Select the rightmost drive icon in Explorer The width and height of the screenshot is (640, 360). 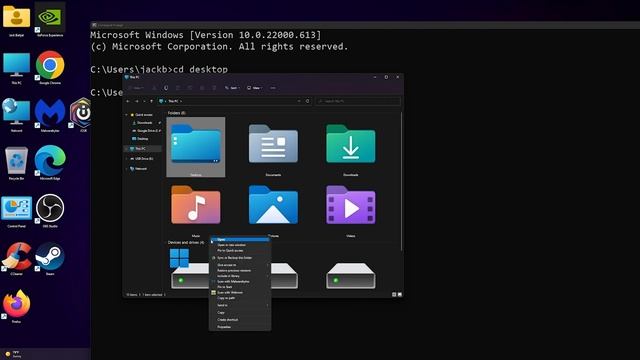(351, 276)
